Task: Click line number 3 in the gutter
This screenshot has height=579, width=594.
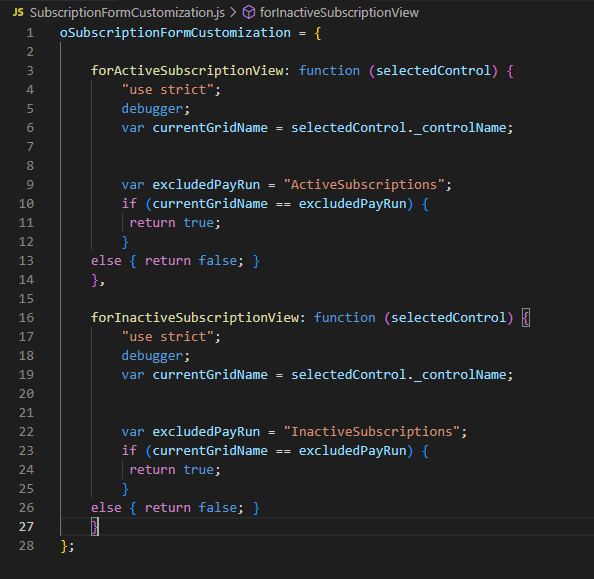Action: tap(30, 71)
